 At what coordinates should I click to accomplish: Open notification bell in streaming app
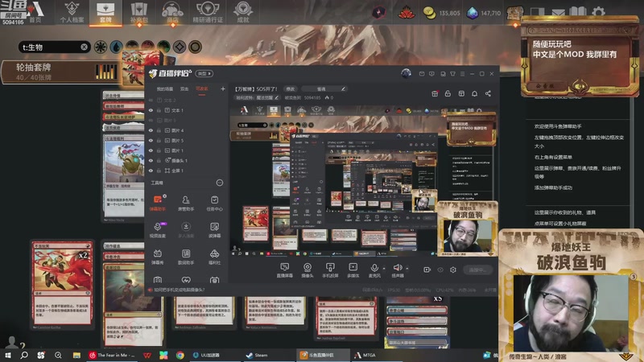coord(474,93)
